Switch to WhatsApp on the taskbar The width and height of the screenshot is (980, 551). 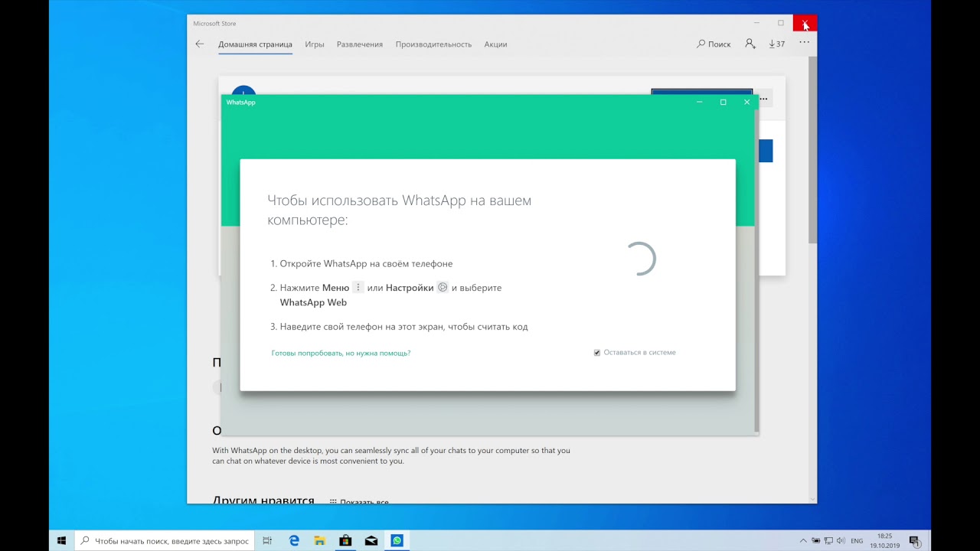(397, 540)
